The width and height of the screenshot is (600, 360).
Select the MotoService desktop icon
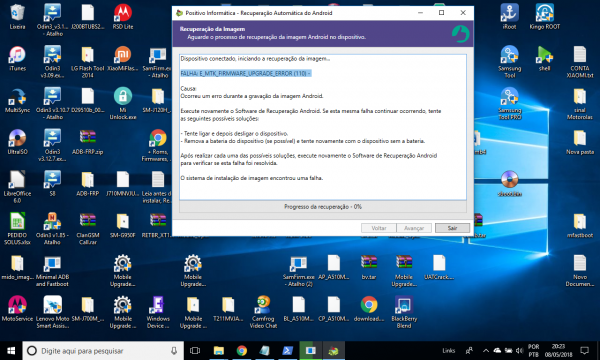[x=17, y=309]
